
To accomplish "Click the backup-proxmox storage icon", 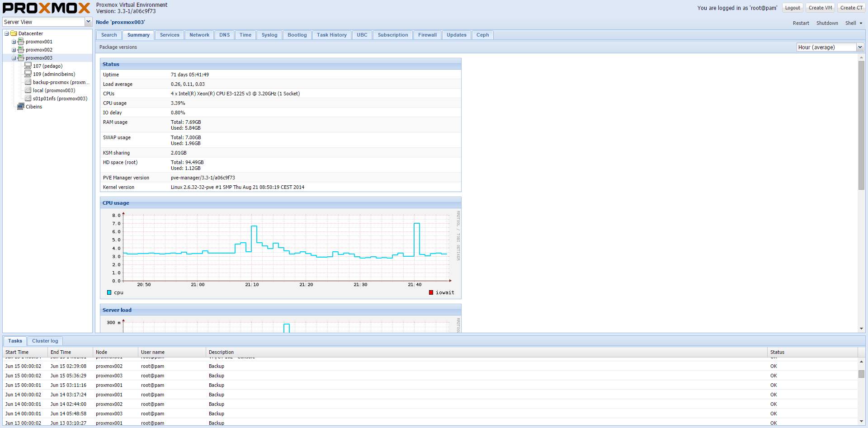I will coord(28,82).
